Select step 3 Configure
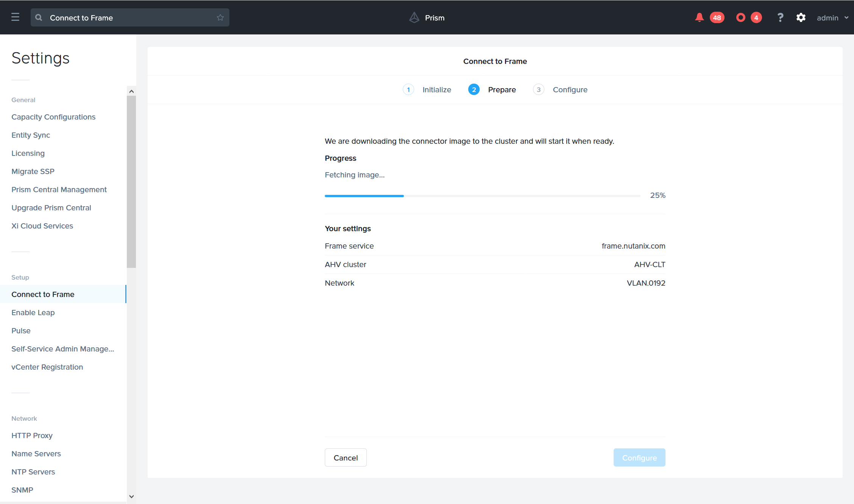 (560, 90)
